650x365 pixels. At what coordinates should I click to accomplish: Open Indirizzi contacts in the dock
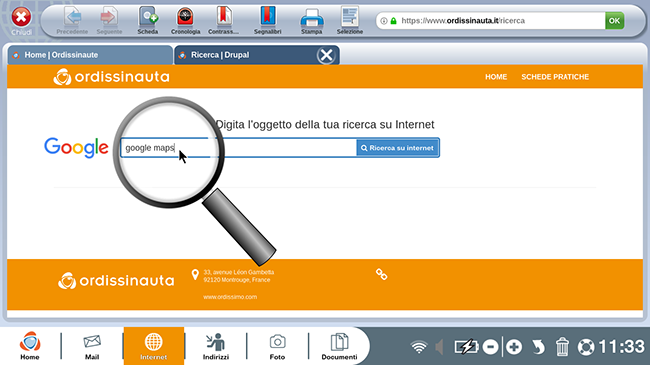pyautogui.click(x=216, y=347)
